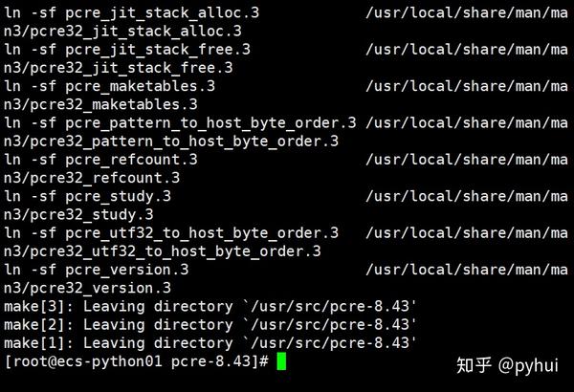Screen dimensions: 574x392
Task: Click the n3/pcre32_maketables.3 path text
Action: (101, 104)
